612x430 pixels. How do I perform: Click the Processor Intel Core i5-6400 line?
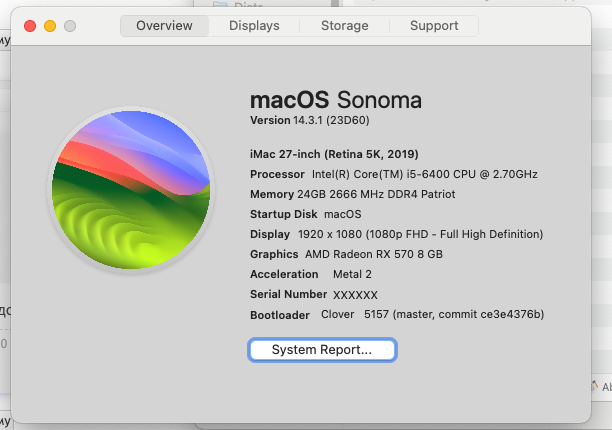[394, 174]
